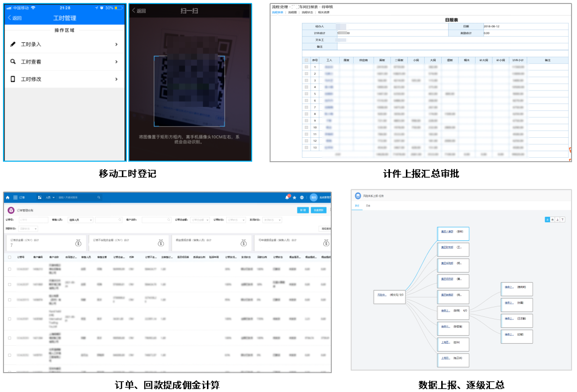577x392 pixels.
Task: Click the home icon in order system header
Action: [x=8, y=197]
